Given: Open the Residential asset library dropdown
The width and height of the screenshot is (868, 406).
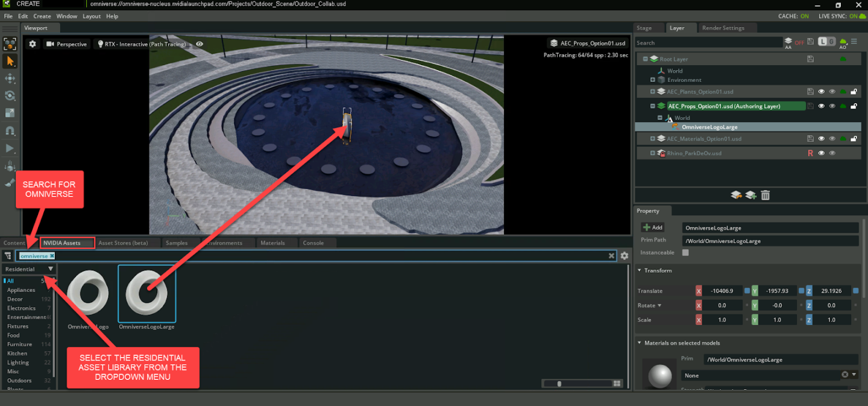Looking at the screenshot, I should tap(29, 269).
